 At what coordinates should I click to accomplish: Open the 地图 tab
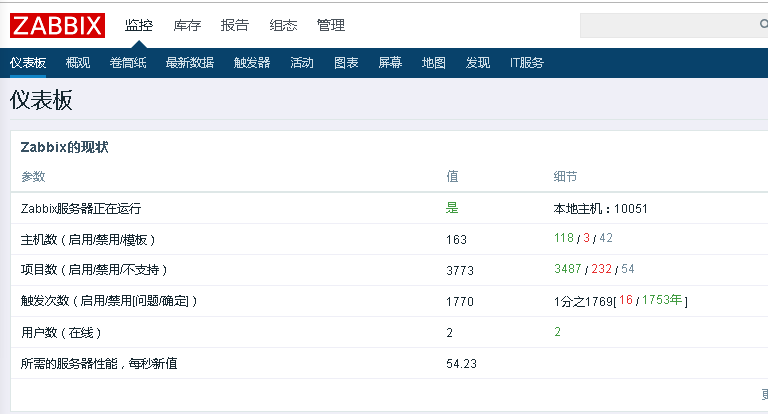coord(433,63)
